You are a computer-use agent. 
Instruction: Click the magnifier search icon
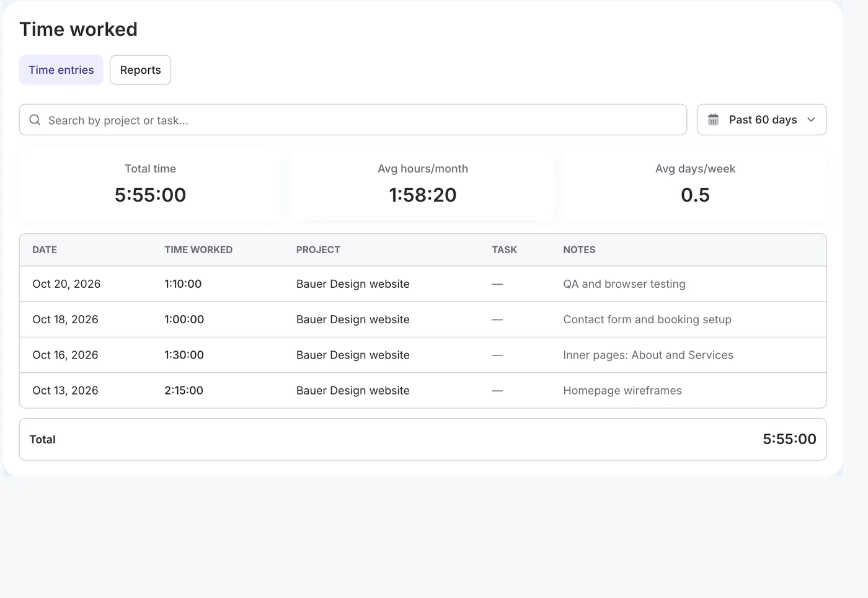point(35,120)
